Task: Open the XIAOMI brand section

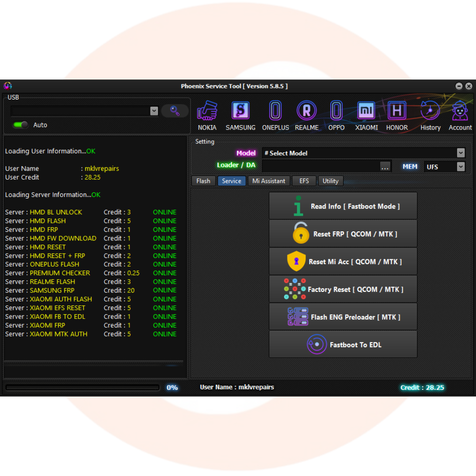Action: pyautogui.click(x=367, y=116)
